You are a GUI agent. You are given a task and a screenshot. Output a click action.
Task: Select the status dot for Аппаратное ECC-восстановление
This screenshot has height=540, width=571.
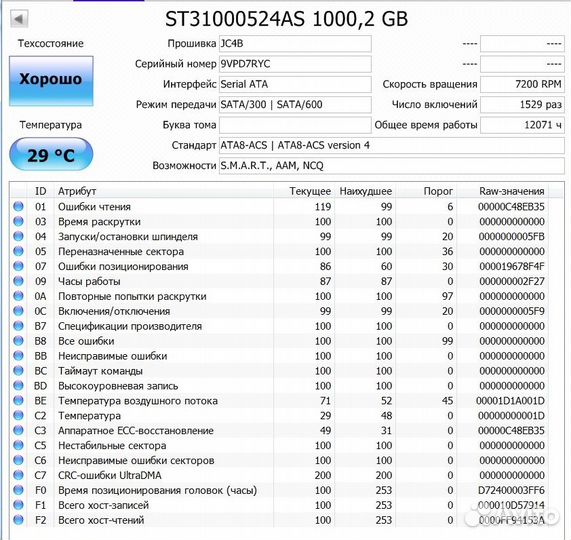[18, 430]
